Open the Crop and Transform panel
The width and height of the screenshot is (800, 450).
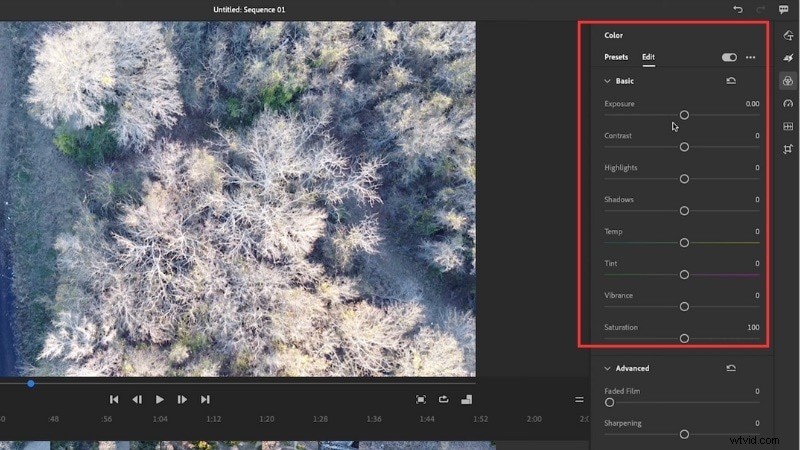pyautogui.click(x=788, y=149)
